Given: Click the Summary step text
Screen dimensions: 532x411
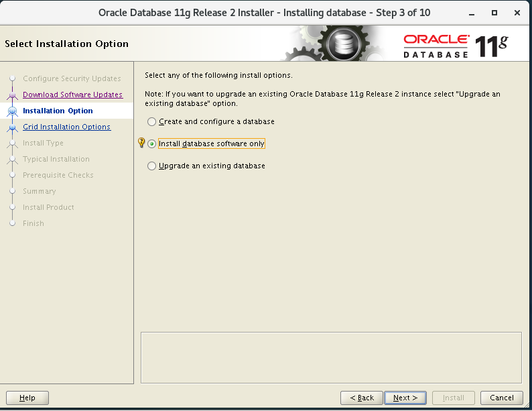Looking at the screenshot, I should 40,191.
